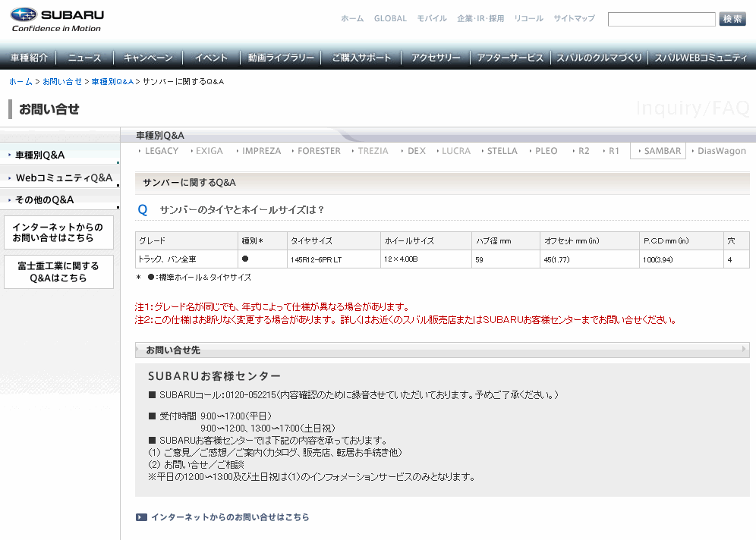Open the イベント main menu
This screenshot has width=756, height=540.
click(x=211, y=58)
